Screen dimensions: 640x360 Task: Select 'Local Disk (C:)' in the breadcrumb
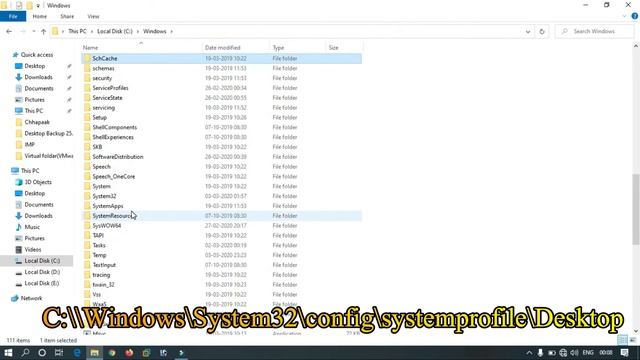point(115,31)
